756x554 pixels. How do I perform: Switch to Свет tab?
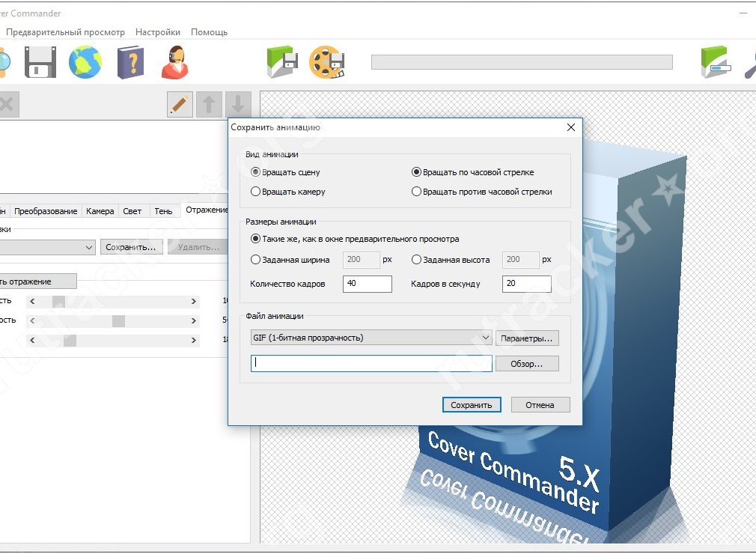pyautogui.click(x=132, y=211)
